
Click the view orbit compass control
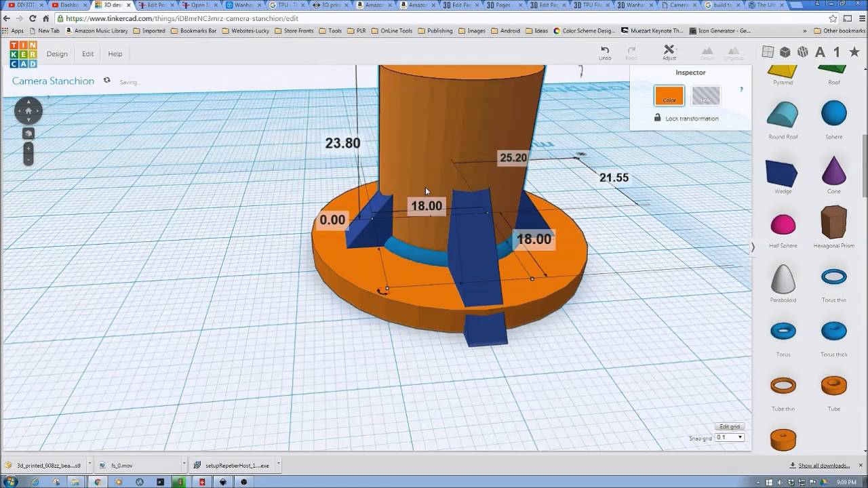tap(28, 110)
